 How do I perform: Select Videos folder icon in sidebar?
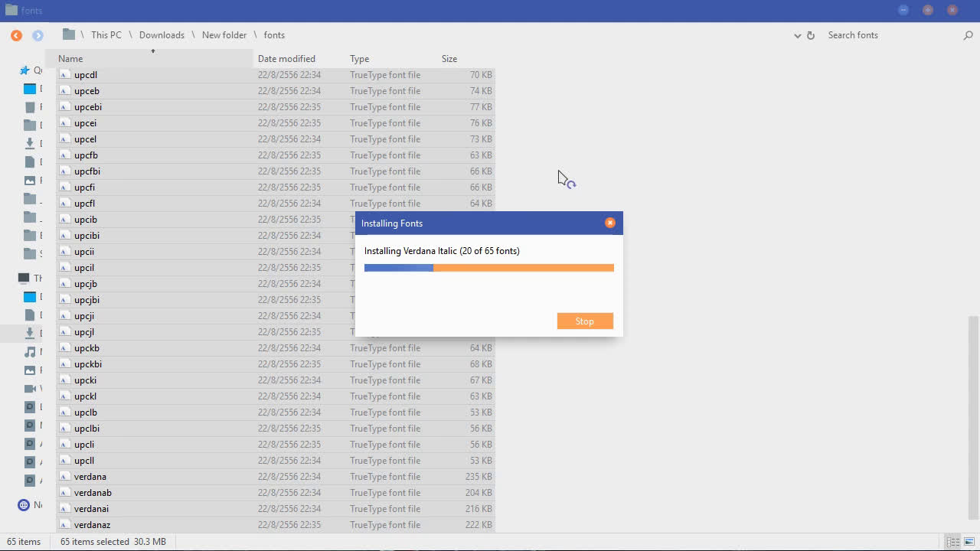pyautogui.click(x=30, y=389)
